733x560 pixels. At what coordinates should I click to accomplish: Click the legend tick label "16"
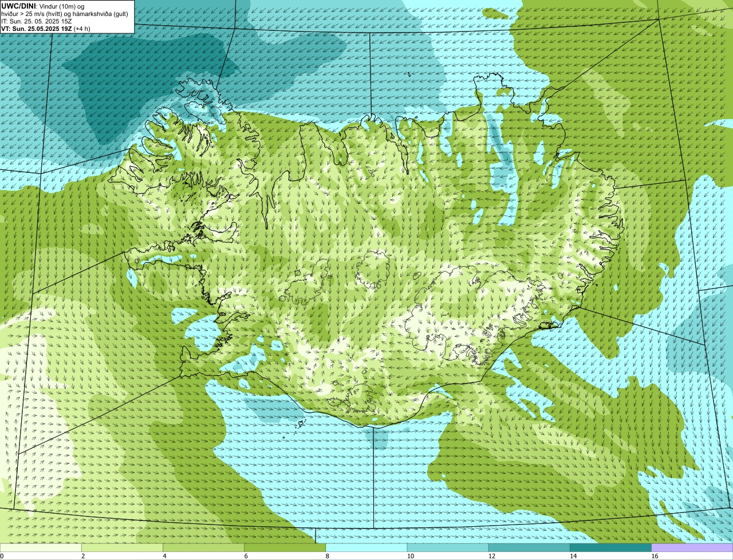point(655,556)
